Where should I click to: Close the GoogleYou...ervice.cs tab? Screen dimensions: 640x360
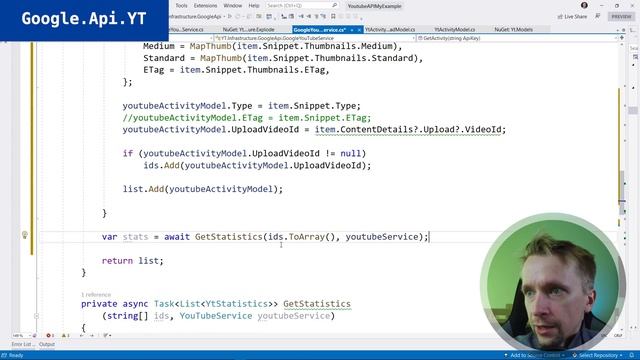click(359, 30)
